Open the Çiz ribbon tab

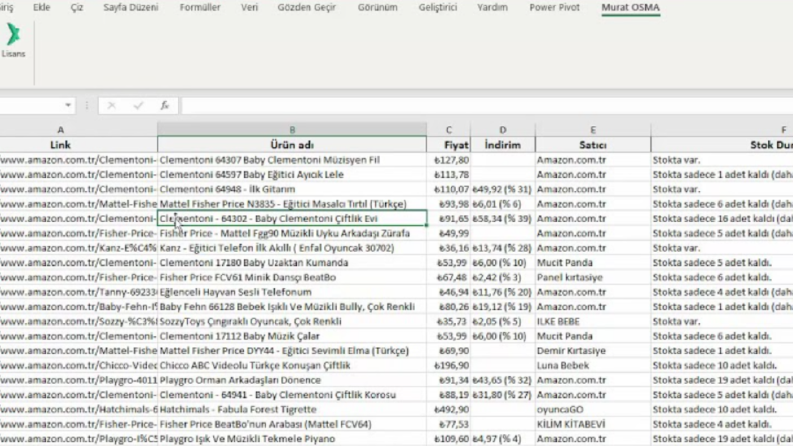(x=77, y=7)
